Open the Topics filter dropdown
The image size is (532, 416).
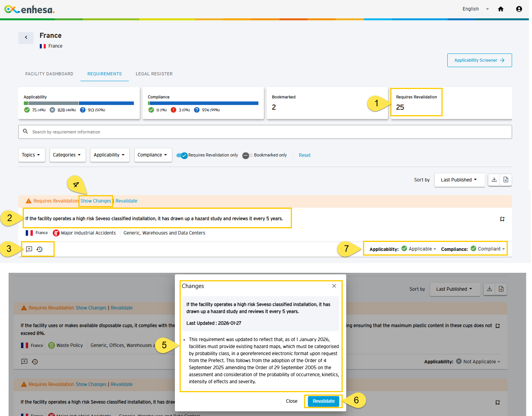point(32,155)
